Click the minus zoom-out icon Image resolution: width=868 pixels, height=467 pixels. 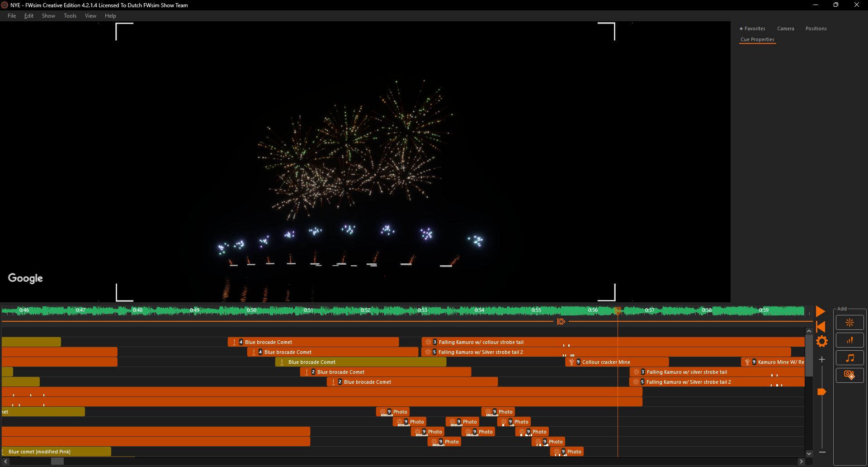(822, 452)
